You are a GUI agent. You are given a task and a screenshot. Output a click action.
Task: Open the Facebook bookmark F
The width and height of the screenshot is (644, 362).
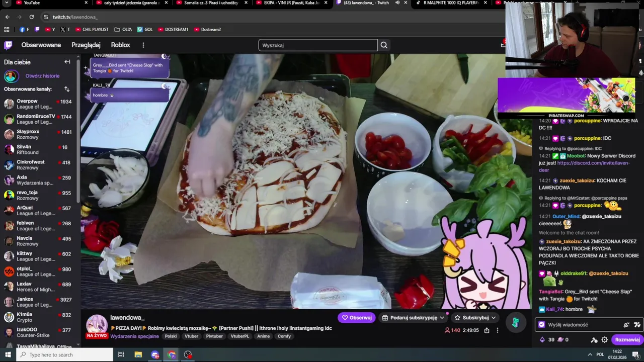pyautogui.click(x=24, y=30)
